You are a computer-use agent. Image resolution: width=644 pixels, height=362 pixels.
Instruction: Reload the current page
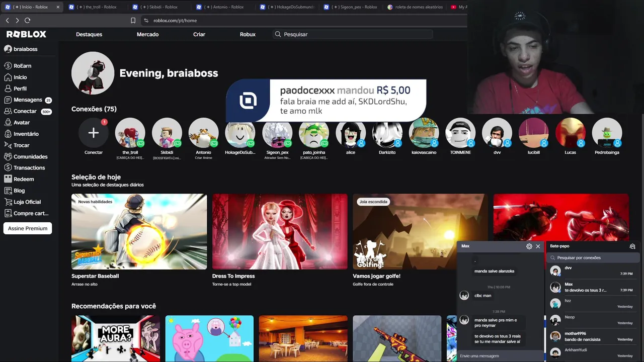27,20
